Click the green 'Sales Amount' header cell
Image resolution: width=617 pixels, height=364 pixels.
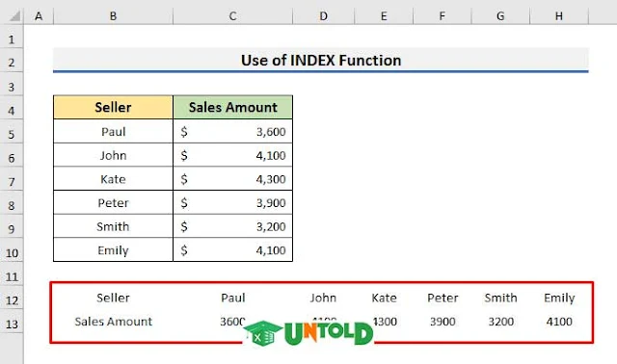point(233,107)
